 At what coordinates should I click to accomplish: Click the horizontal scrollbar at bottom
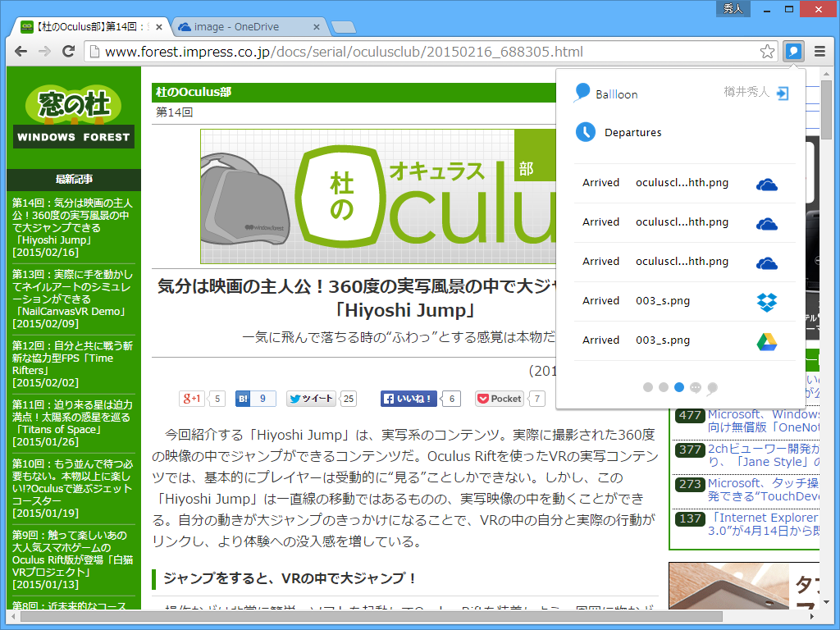tap(370, 616)
